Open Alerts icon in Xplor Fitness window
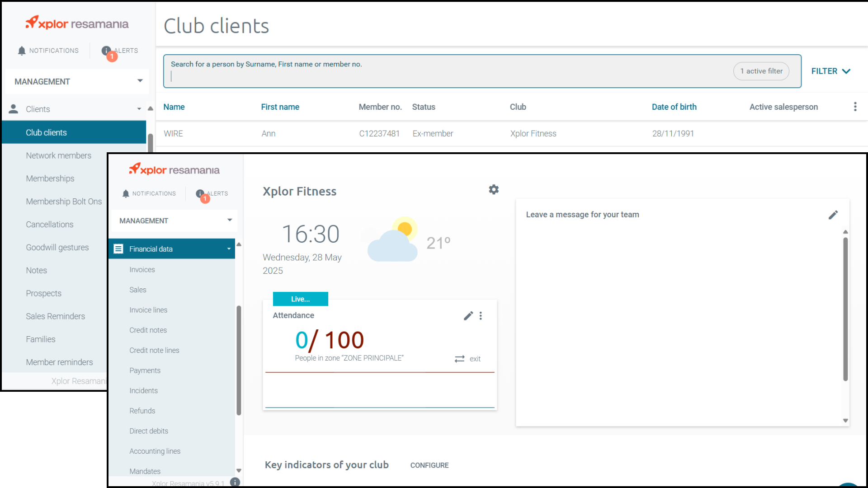This screenshot has width=868, height=488. coord(200,193)
